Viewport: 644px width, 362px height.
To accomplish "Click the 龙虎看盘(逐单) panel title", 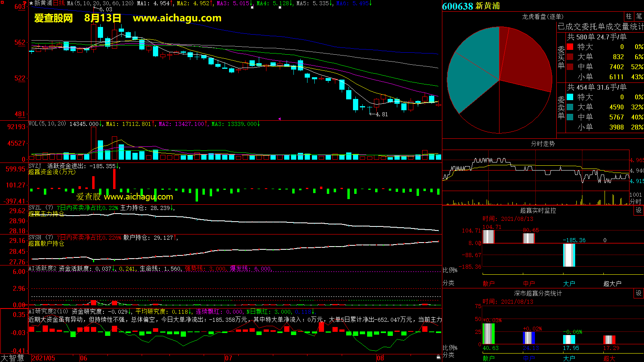I will tap(543, 16).
